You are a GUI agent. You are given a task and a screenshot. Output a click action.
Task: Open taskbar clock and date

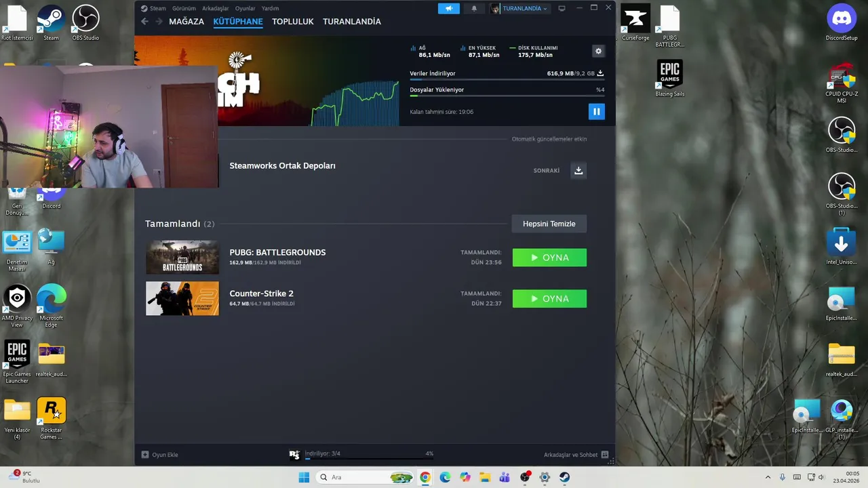point(846,477)
